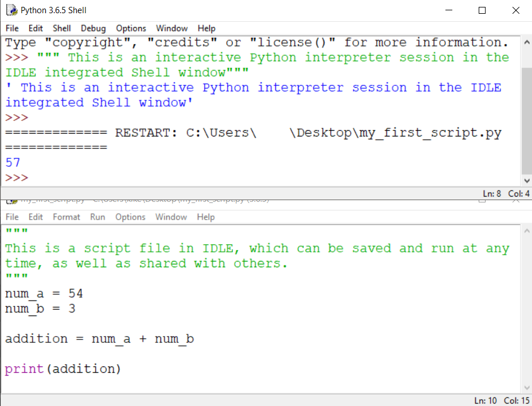The height and width of the screenshot is (406, 532).
Task: Close the Python 3.6.5 Shell window
Action: click(515, 10)
